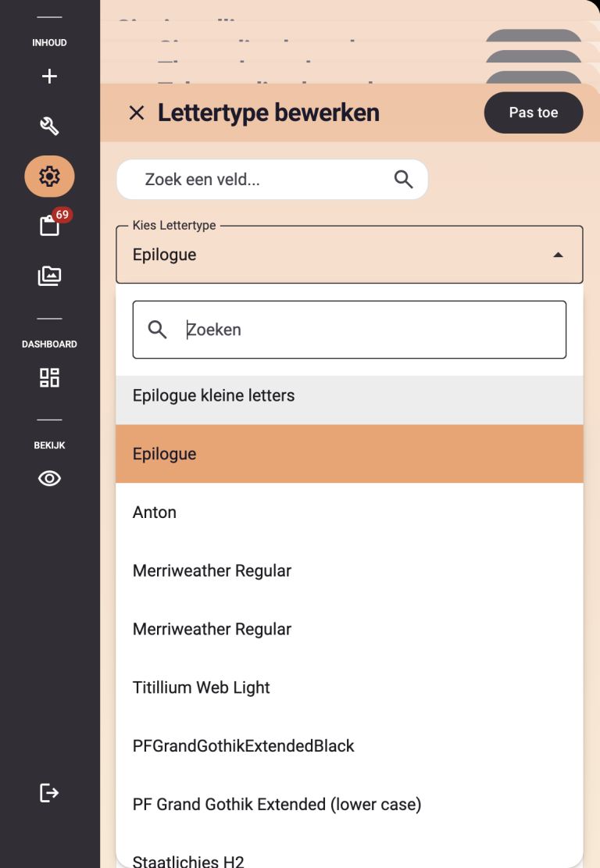Image resolution: width=600 pixels, height=868 pixels.
Task: Click the plus icon under Inhoud
Action: click(49, 77)
